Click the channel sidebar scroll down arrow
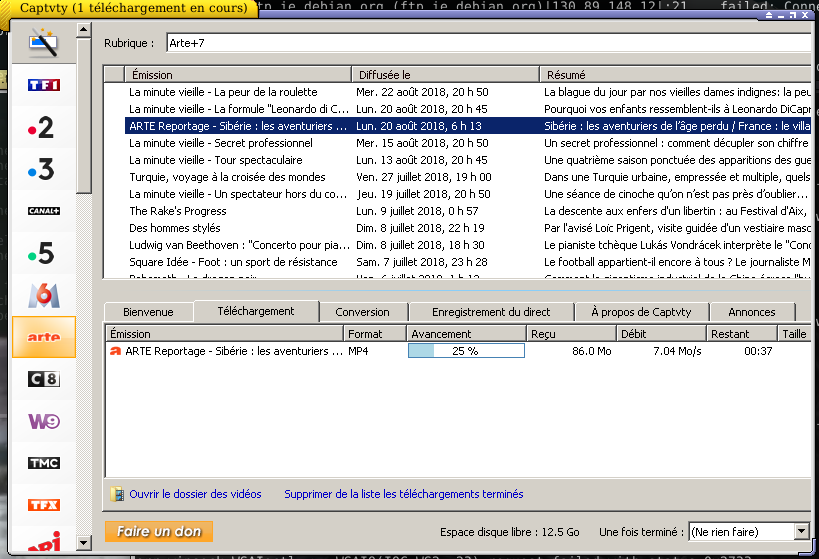The width and height of the screenshot is (819, 559). coord(84,543)
